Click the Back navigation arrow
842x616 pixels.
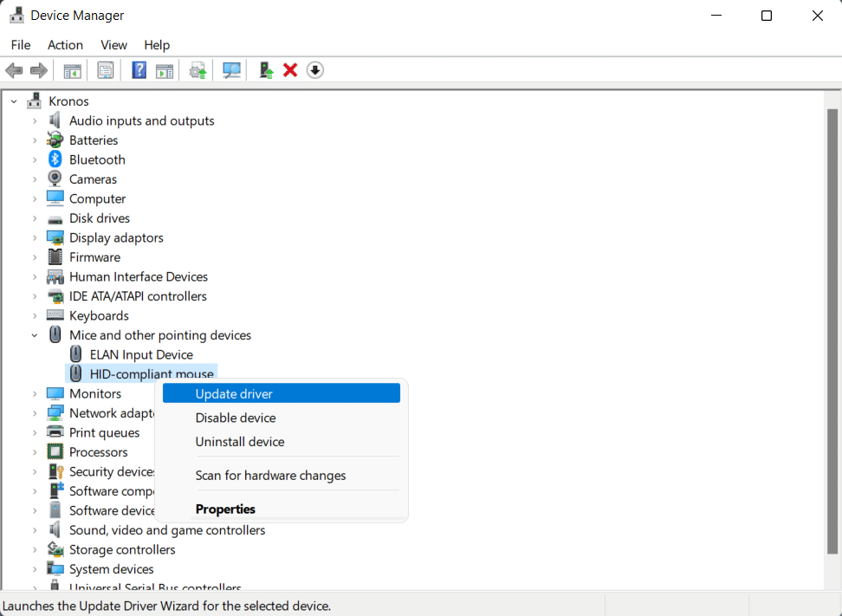(14, 69)
